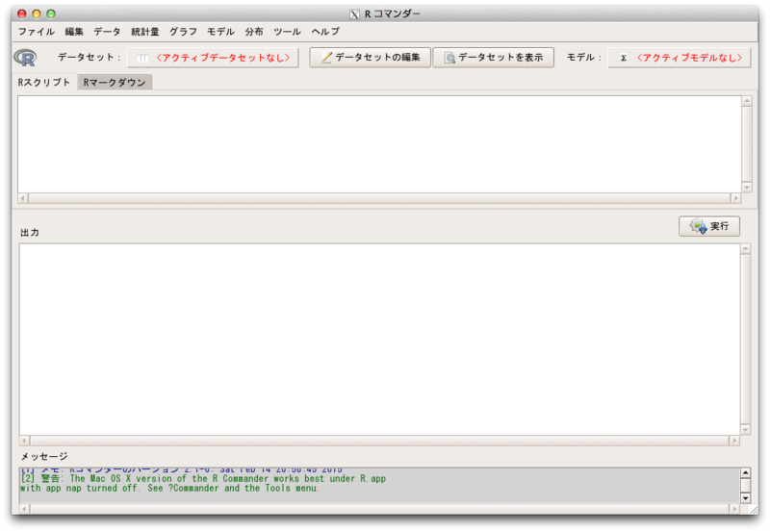This screenshot has width=770, height=532.
Task: Click script editor scroll up arrow
Action: [x=747, y=101]
